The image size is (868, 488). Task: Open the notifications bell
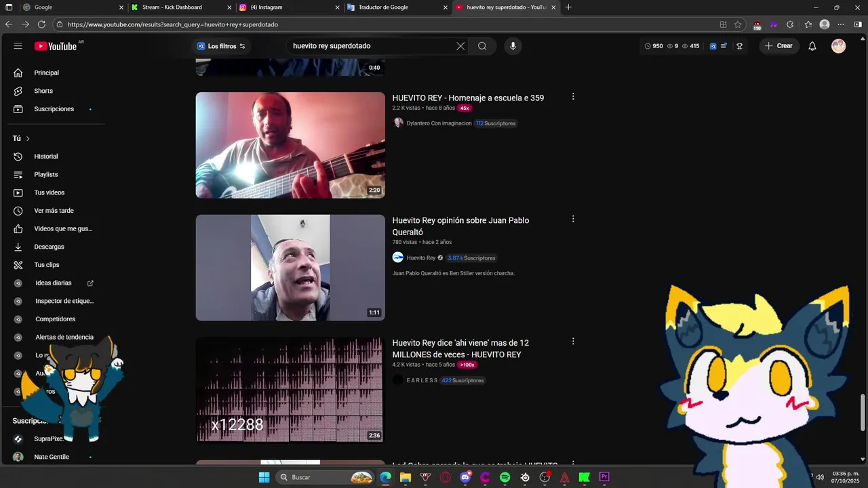click(812, 46)
